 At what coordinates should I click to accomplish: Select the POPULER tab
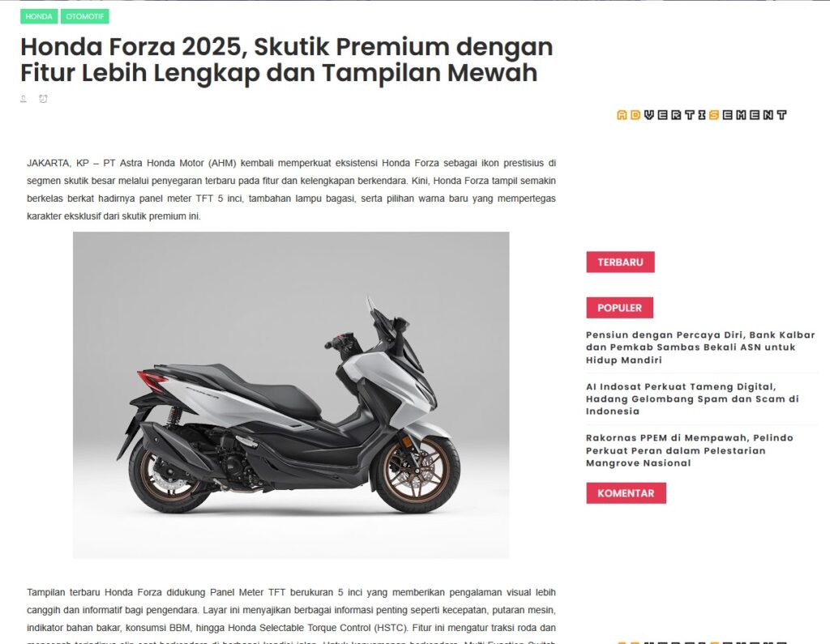coord(619,308)
